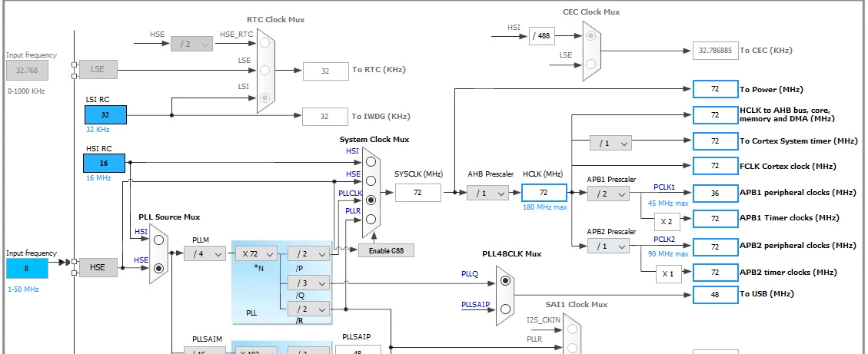Open the PLL /R divider dropdown
Image resolution: width=868 pixels, height=354 pixels.
[308, 309]
